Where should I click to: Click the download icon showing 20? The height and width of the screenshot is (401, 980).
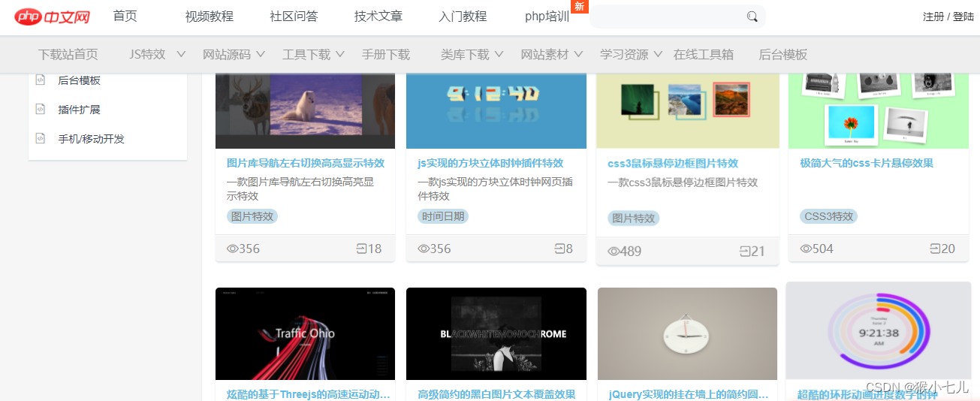pos(935,249)
